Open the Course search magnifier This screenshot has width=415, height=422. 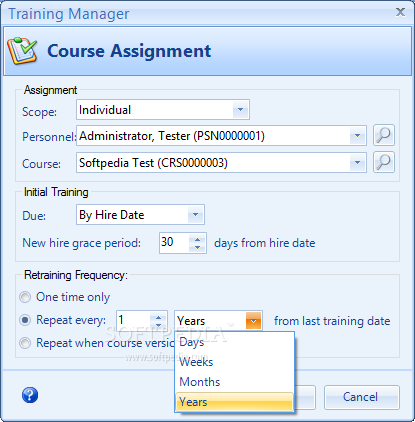point(384,162)
